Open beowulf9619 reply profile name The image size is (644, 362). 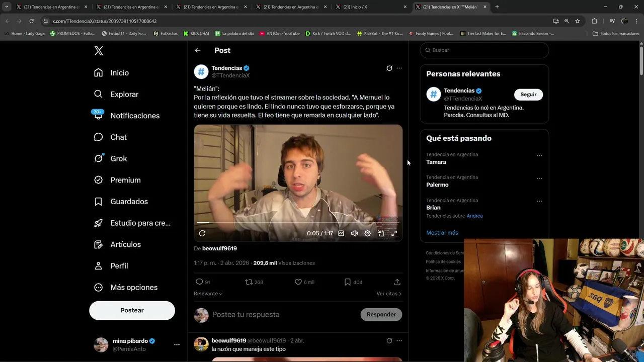pos(229,340)
